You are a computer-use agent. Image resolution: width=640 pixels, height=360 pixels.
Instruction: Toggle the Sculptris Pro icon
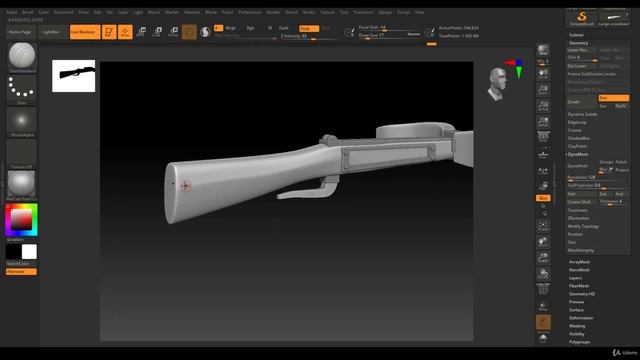(x=205, y=32)
